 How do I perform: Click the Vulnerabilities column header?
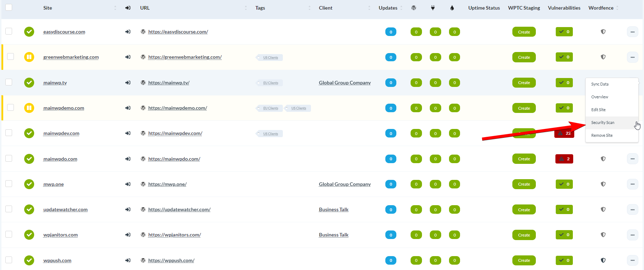(x=564, y=8)
